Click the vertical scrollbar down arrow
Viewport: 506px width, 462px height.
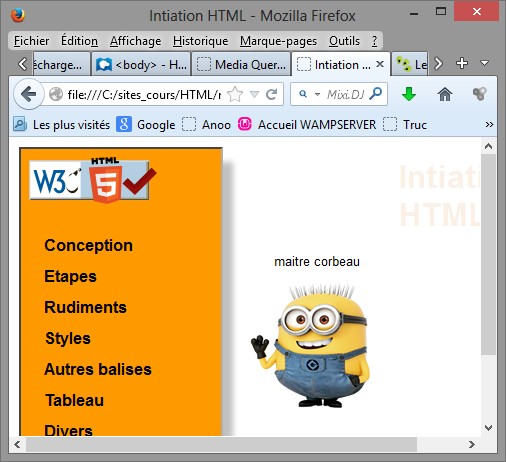coord(489,428)
